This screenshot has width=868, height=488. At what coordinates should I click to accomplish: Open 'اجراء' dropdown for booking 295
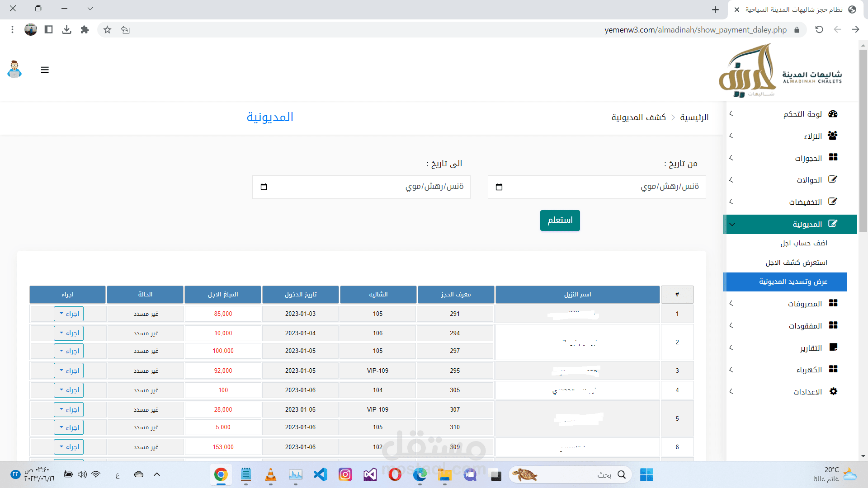69,371
